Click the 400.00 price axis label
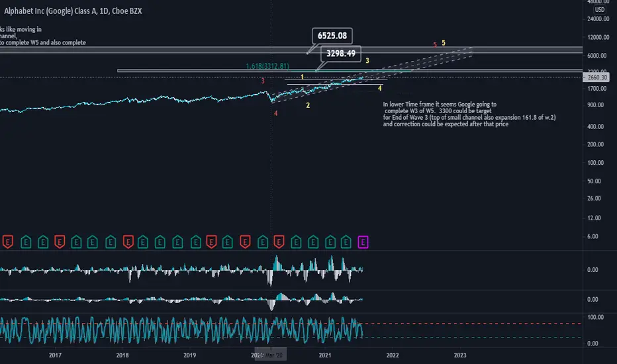Image resolution: width=617 pixels, height=364 pixels. pyautogui.click(x=595, y=126)
